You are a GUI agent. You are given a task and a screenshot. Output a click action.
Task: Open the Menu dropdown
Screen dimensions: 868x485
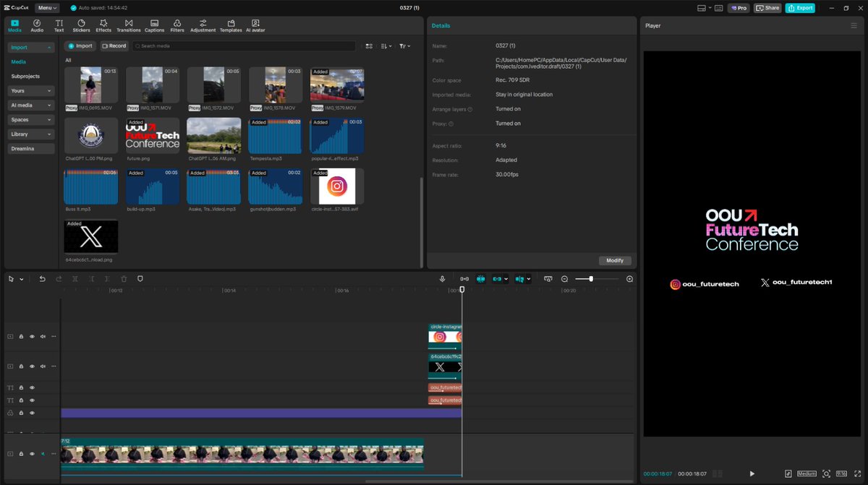click(x=48, y=8)
